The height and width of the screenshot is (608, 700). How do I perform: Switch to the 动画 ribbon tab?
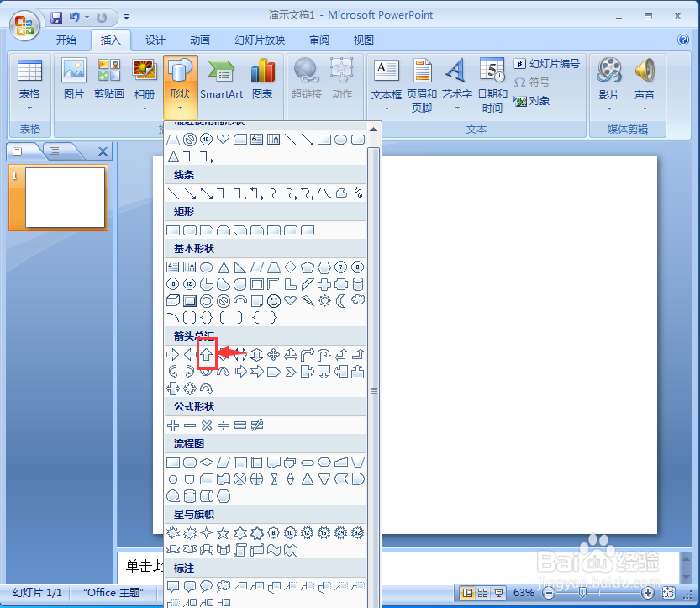200,40
